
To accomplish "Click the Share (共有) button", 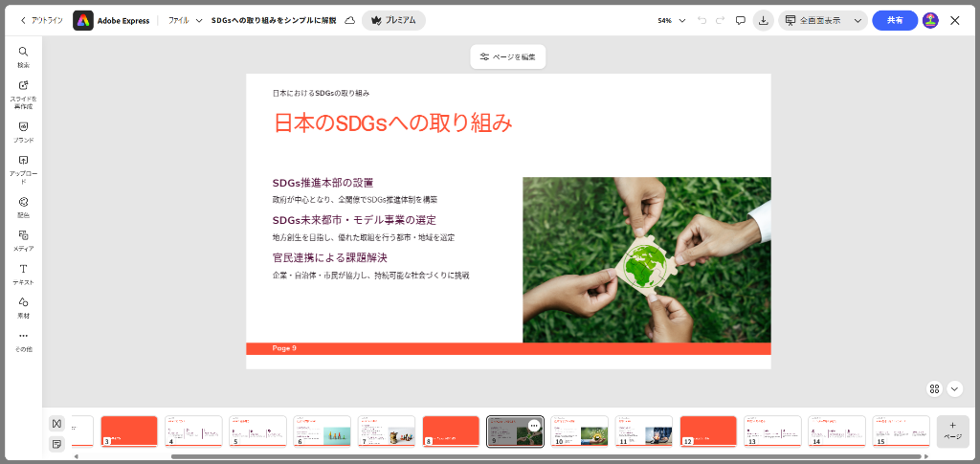I will coord(895,21).
